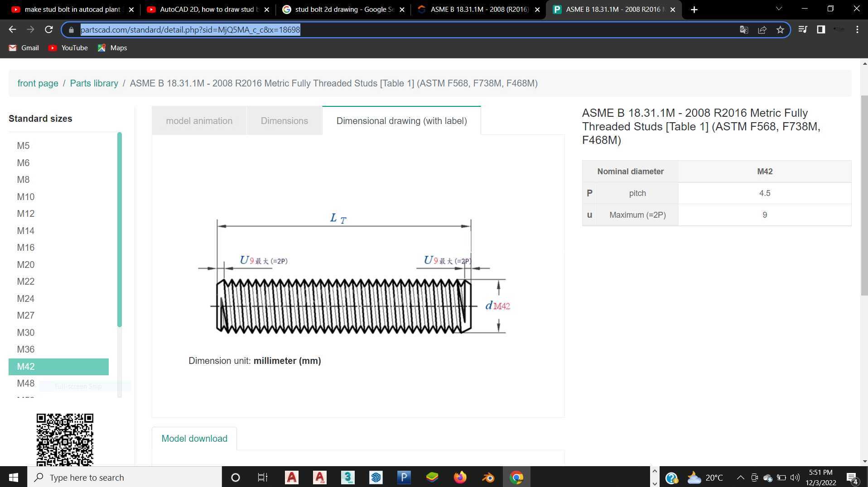
Task: Open the 'Model download' tab
Action: click(194, 439)
